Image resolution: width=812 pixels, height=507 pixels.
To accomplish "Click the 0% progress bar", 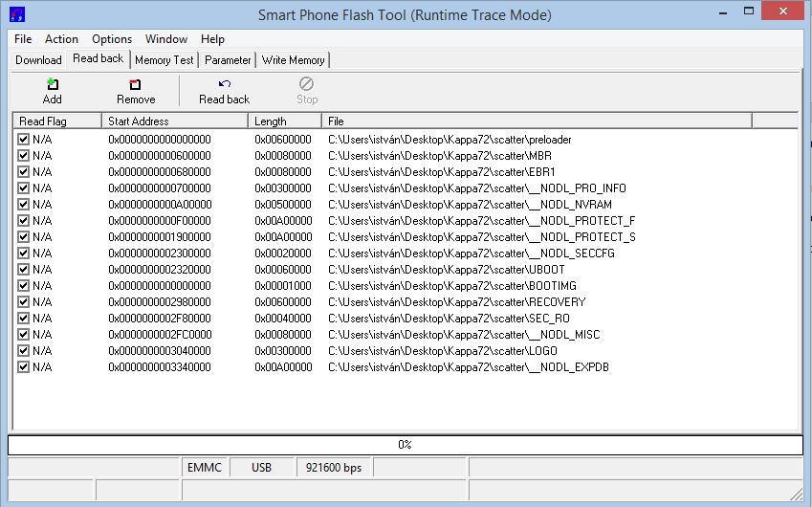I will (406, 445).
